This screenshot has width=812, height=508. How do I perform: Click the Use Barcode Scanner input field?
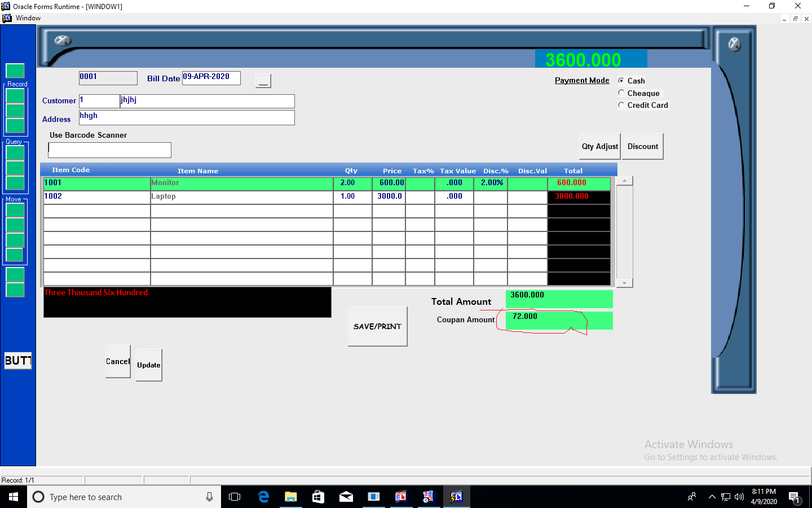(110, 150)
